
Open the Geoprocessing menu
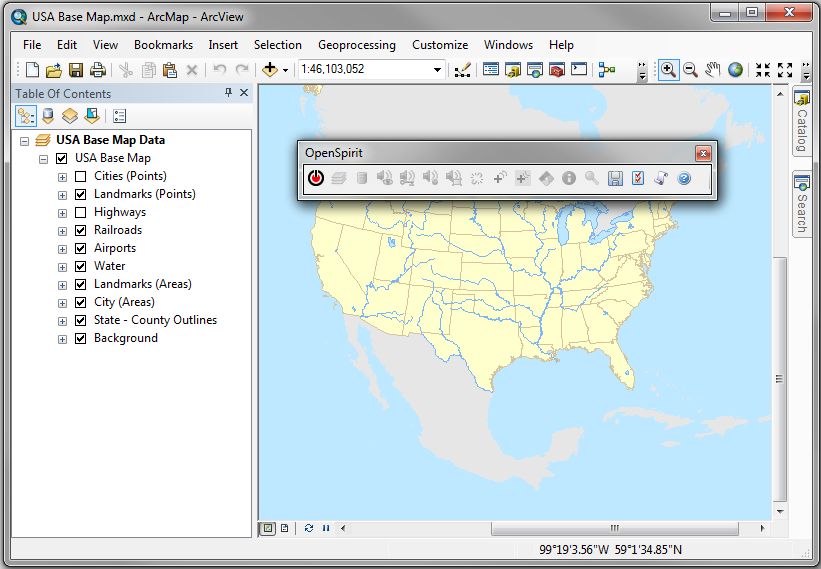click(357, 45)
